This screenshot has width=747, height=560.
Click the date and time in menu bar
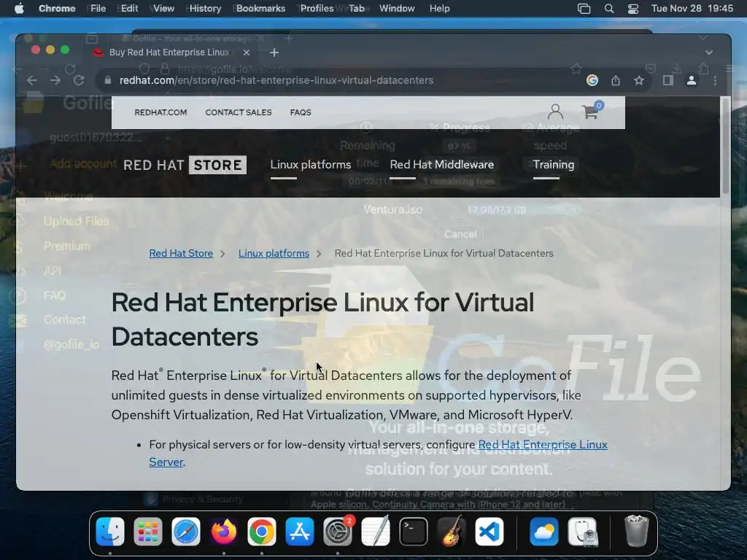tap(692, 9)
